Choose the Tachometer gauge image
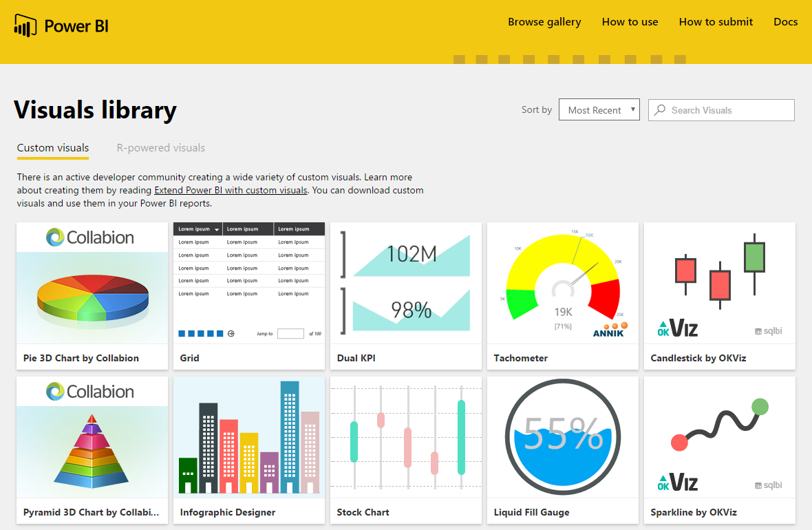 point(563,284)
